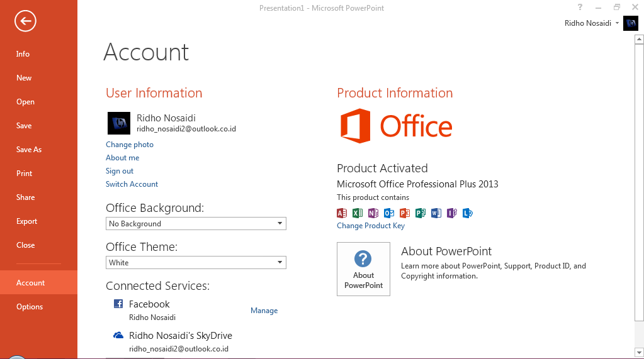Open the About me link
The height and width of the screenshot is (359, 644).
click(x=122, y=158)
